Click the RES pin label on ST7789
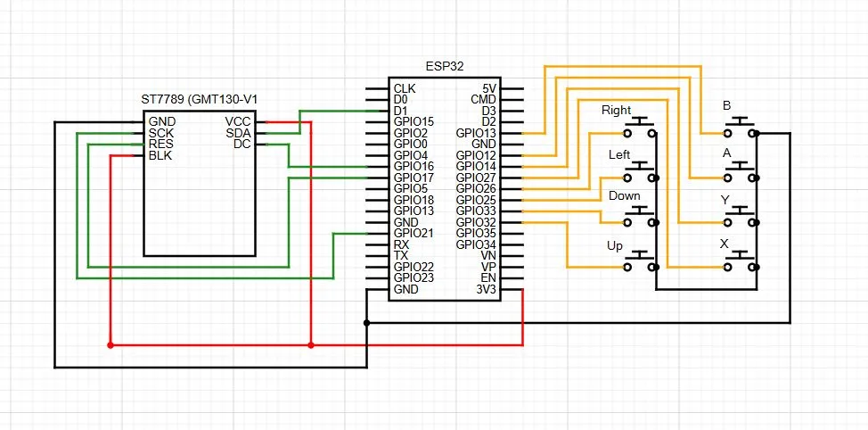 pos(161,144)
